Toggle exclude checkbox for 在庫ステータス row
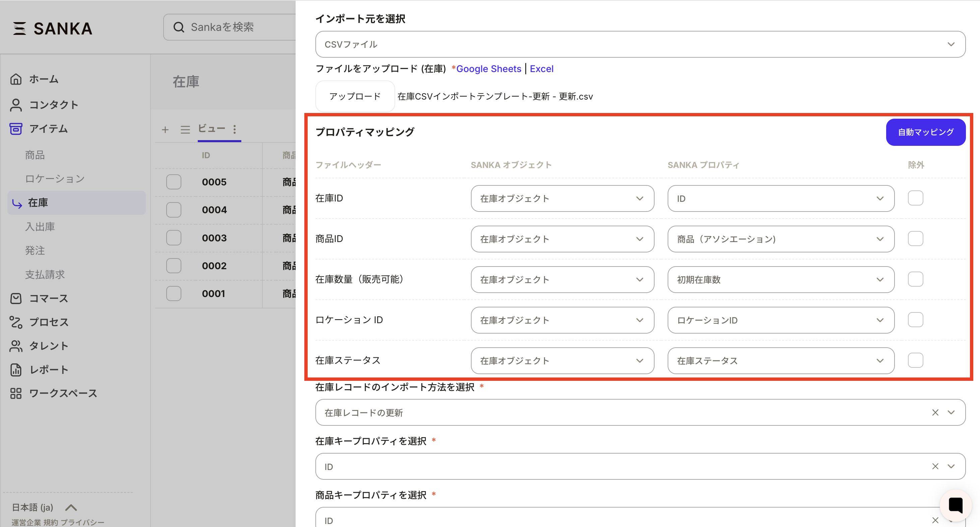 point(915,360)
